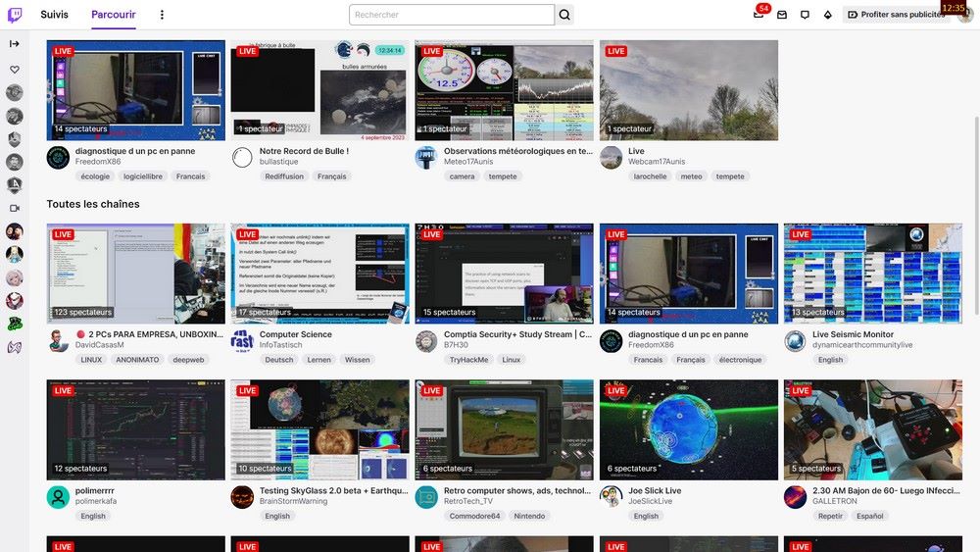Screen dimensions: 980x552
Task: Open 'Notre Record de Bulle !' stream title
Action: (x=305, y=151)
